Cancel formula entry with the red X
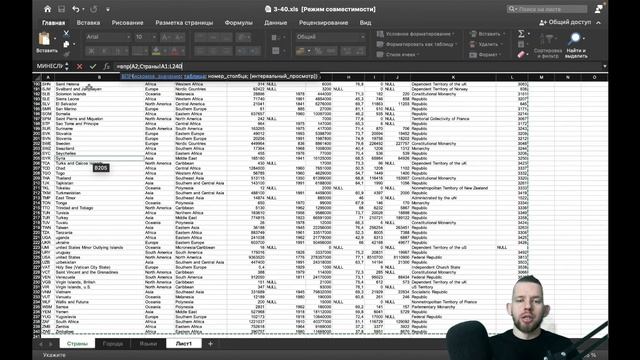This screenshot has height=360, width=640. [x=80, y=66]
